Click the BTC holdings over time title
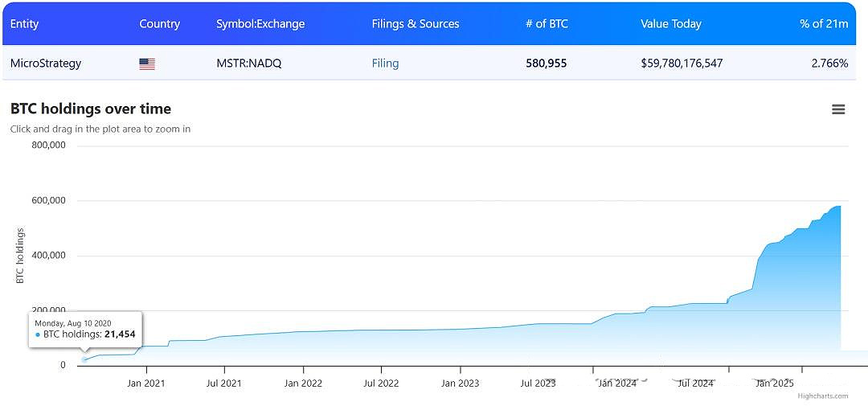The width and height of the screenshot is (868, 406). (x=91, y=109)
